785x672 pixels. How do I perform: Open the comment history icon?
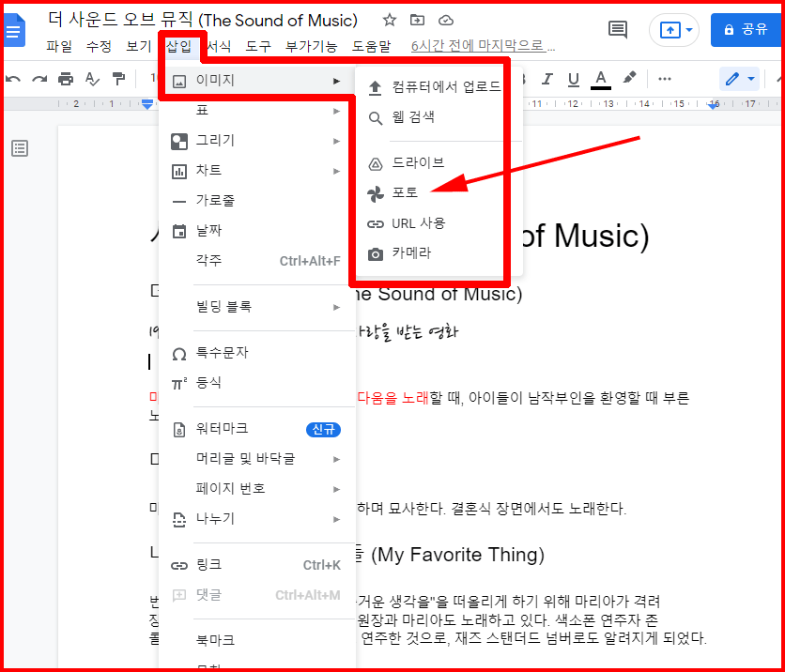click(x=617, y=30)
